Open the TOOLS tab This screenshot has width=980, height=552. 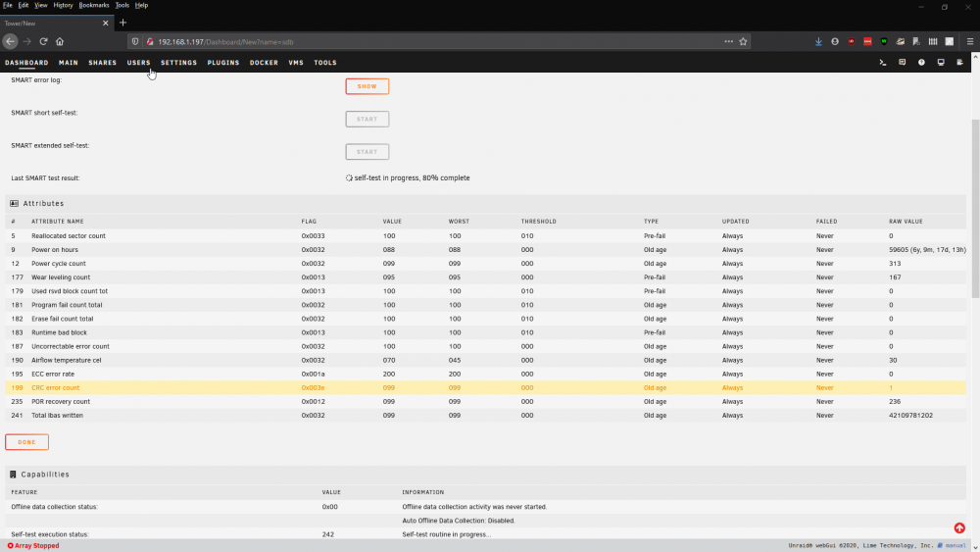(x=325, y=63)
